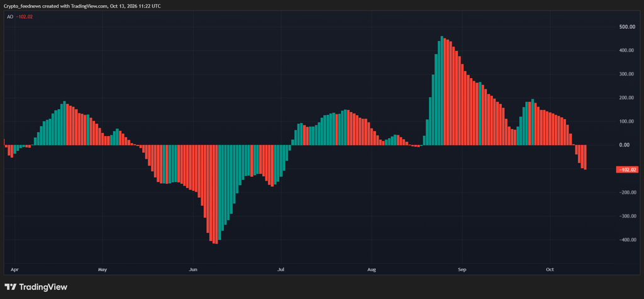Click the -400.00 axis label
The image size is (644, 299).
tap(627, 240)
